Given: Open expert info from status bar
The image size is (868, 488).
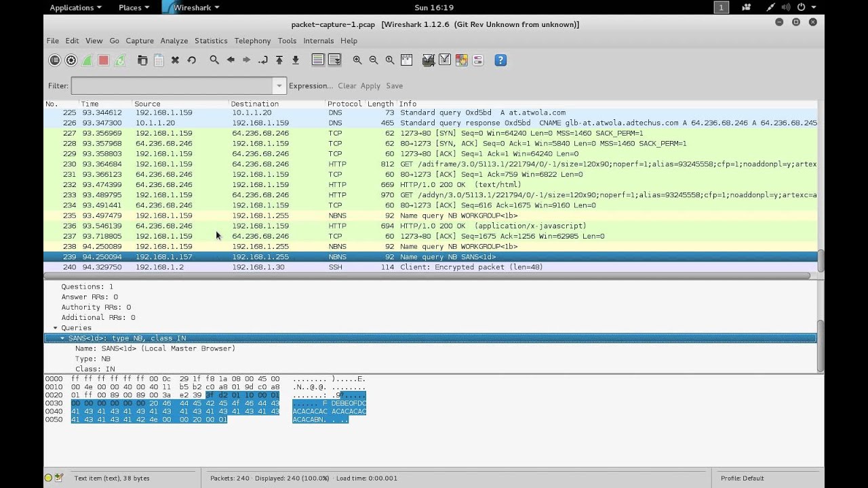Looking at the screenshot, I should pyautogui.click(x=48, y=478).
